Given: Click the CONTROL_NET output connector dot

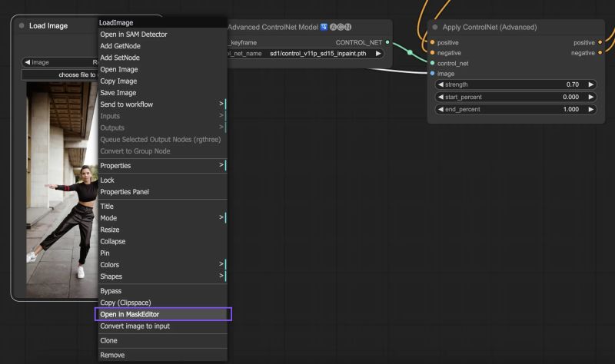Looking at the screenshot, I should (x=387, y=42).
